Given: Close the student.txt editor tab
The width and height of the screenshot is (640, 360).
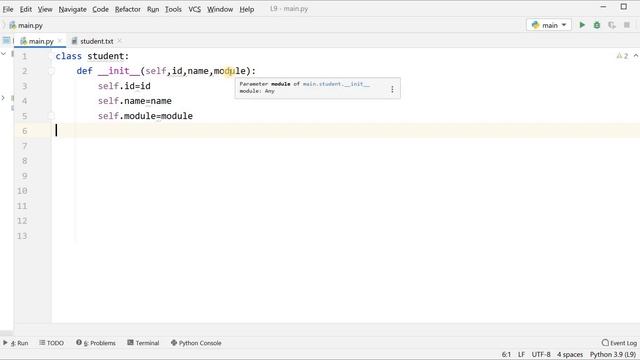Looking at the screenshot, I should coord(119,41).
